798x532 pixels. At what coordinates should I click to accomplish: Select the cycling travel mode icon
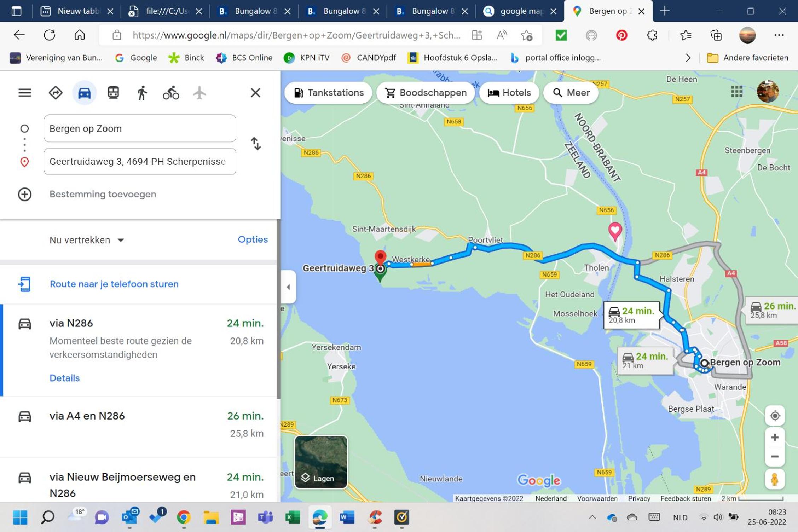click(171, 93)
